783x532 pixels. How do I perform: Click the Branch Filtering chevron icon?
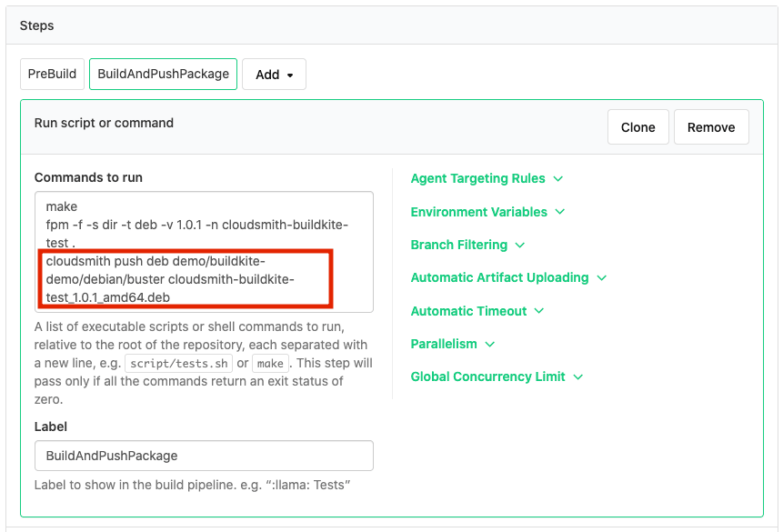click(x=520, y=246)
